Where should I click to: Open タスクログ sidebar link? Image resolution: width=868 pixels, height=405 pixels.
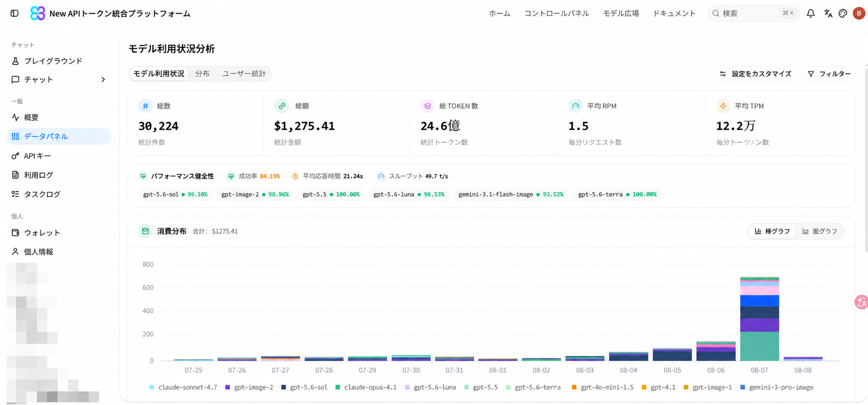pos(59,194)
